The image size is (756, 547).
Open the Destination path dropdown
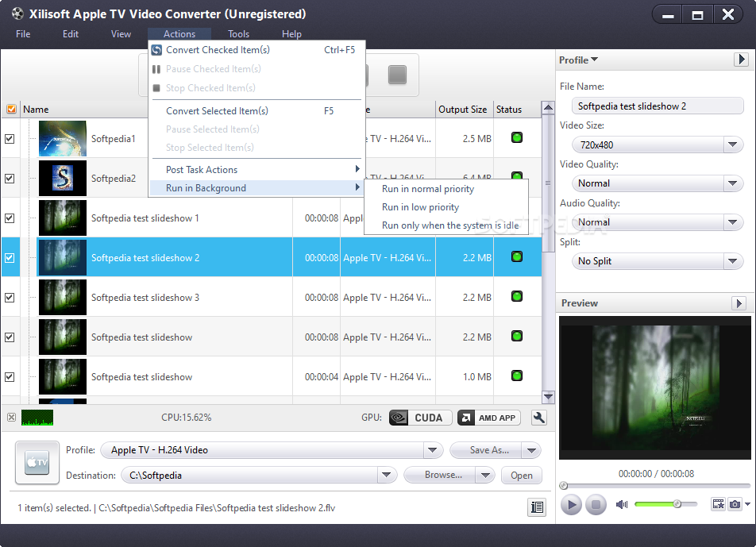point(386,476)
